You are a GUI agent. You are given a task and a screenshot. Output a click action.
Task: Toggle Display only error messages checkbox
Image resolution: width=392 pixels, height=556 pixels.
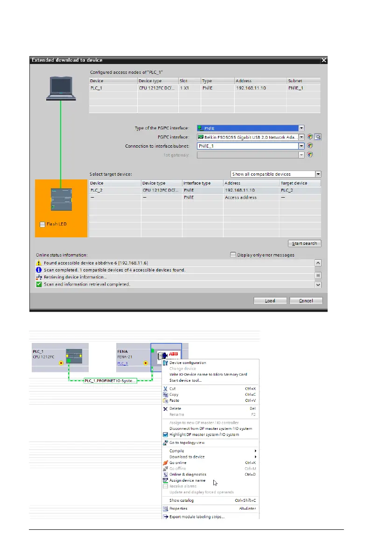(x=233, y=255)
